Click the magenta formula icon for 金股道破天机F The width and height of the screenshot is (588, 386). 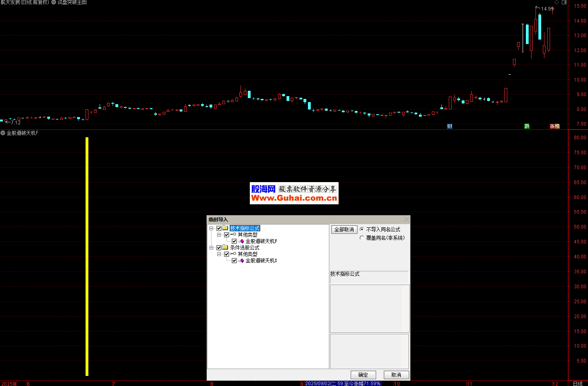[242, 241]
